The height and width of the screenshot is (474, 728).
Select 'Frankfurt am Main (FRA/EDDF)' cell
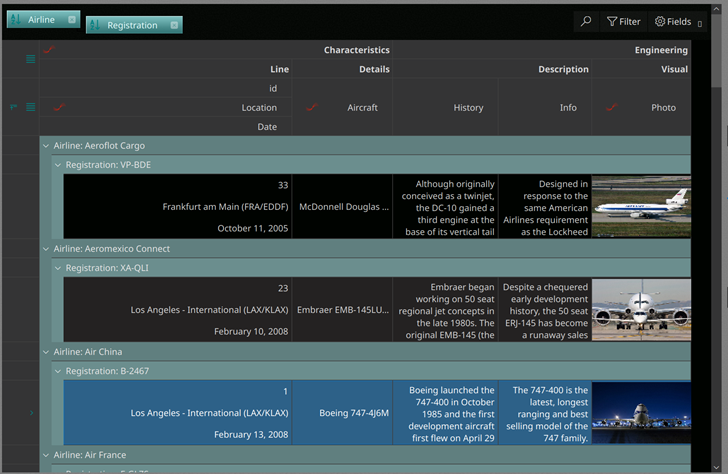tap(178, 207)
